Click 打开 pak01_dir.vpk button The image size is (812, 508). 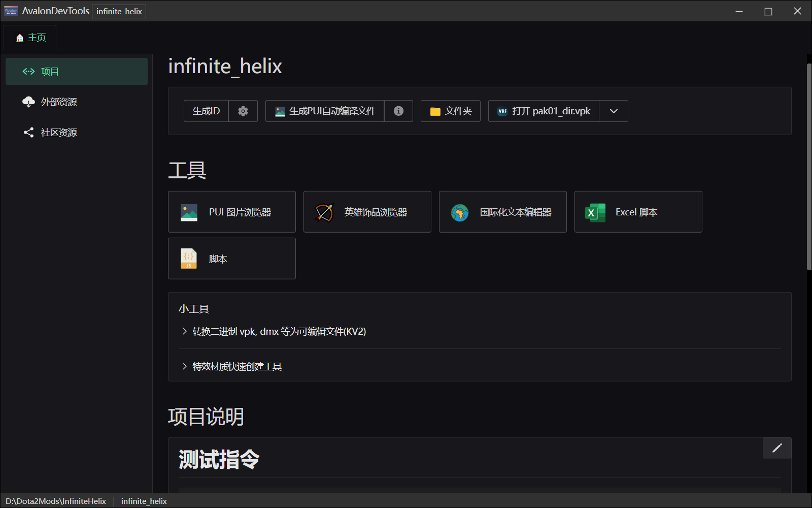[544, 111]
